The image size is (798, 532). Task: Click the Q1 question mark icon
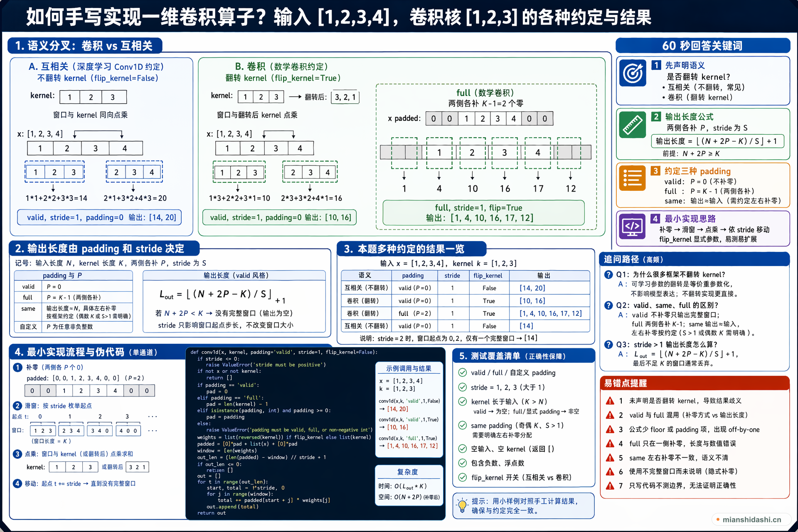[x=608, y=275]
